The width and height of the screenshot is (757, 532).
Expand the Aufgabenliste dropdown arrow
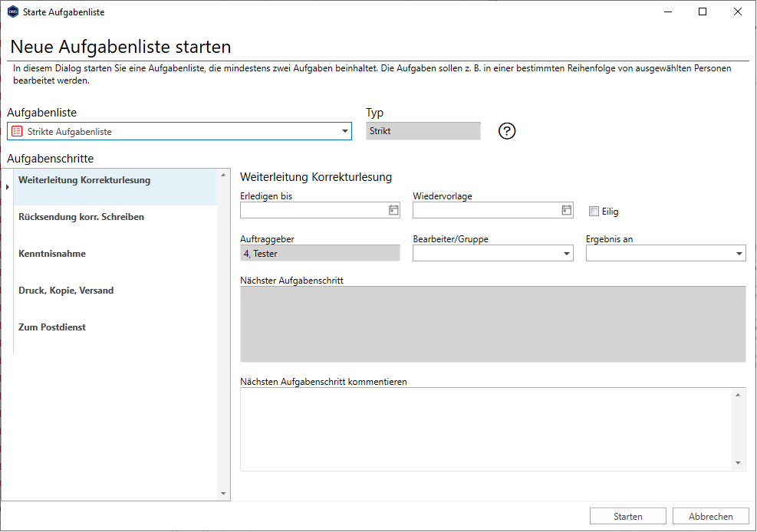(344, 131)
